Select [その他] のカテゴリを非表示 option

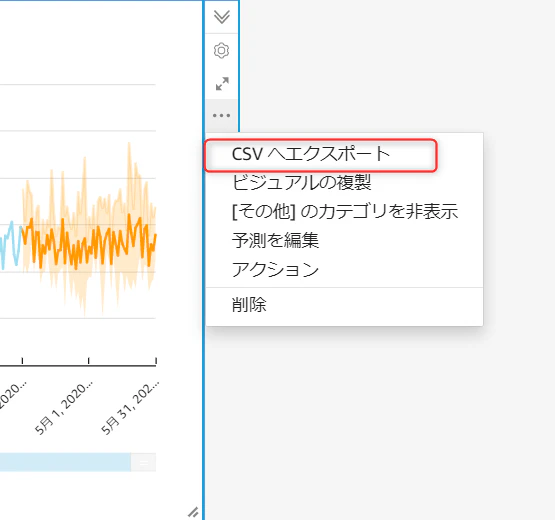pos(345,212)
